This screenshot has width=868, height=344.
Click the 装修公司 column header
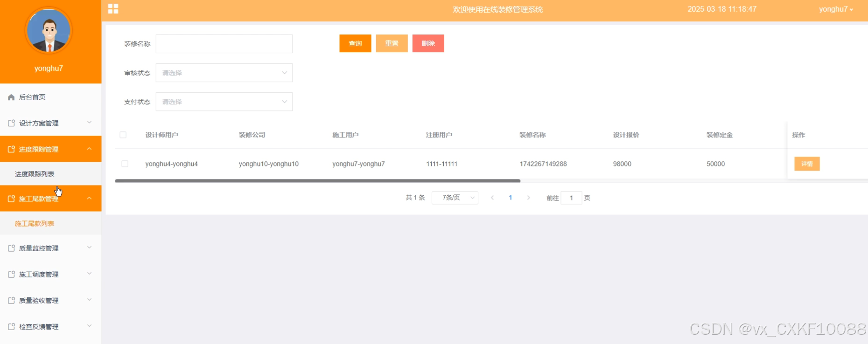tap(252, 135)
